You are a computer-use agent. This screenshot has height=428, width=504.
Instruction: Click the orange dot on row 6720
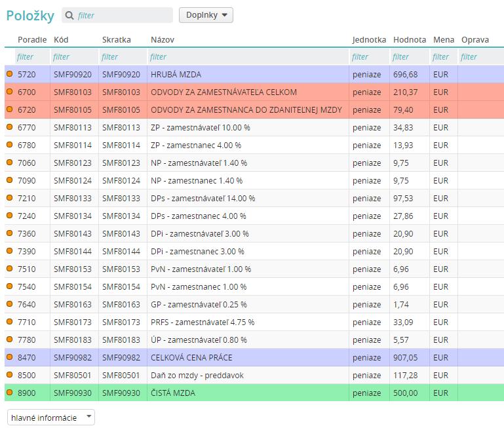pyautogui.click(x=10, y=109)
